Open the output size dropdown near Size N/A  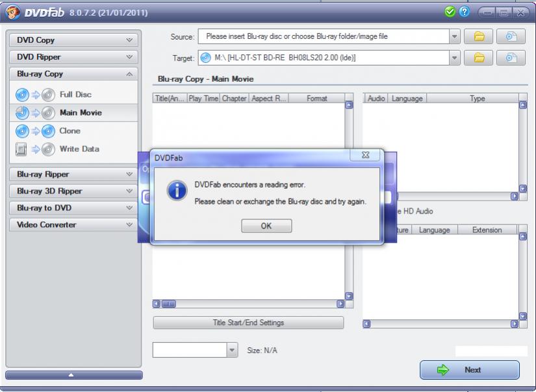tap(232, 350)
